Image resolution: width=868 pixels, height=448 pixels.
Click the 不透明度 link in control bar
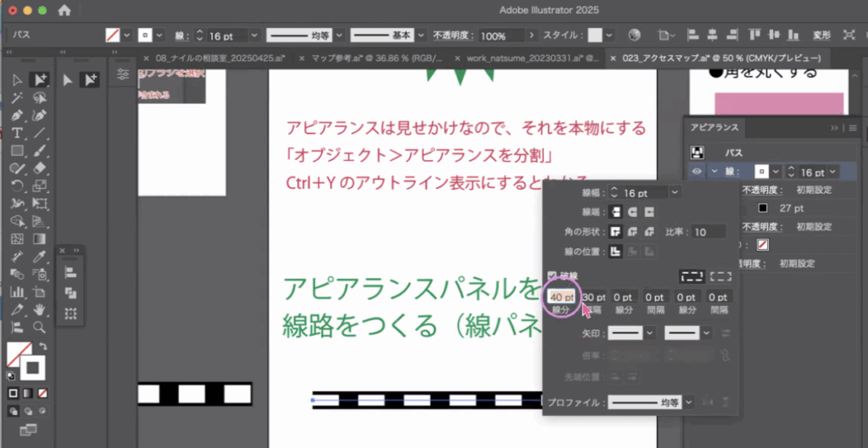pyautogui.click(x=453, y=36)
